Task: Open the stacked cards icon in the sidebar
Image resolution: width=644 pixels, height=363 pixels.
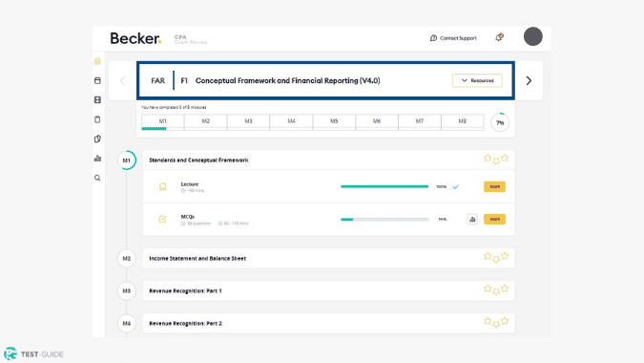Action: coord(97,139)
